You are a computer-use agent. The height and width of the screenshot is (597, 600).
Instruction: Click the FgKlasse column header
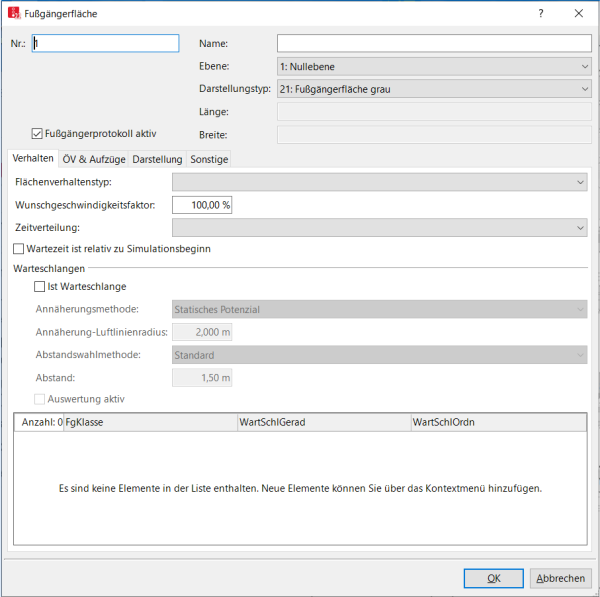(150, 423)
